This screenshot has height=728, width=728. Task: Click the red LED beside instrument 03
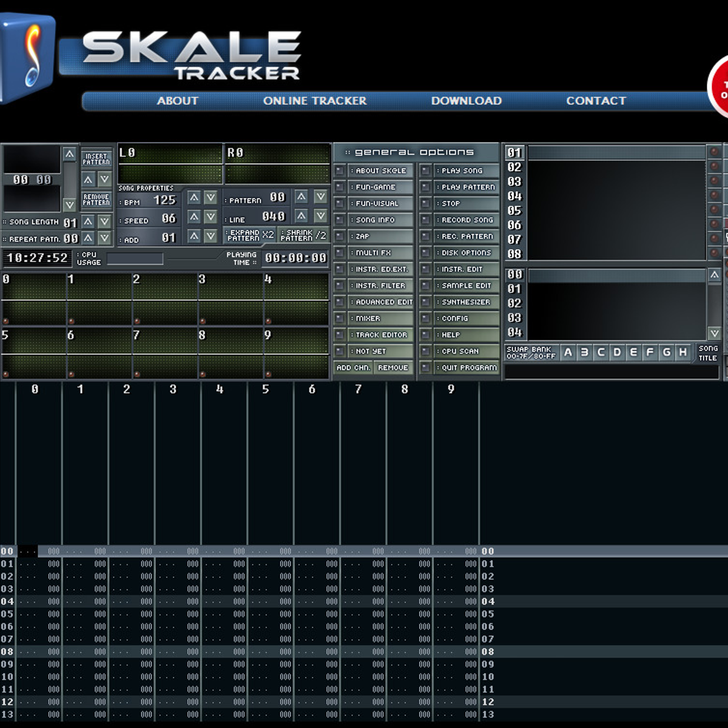714,181
